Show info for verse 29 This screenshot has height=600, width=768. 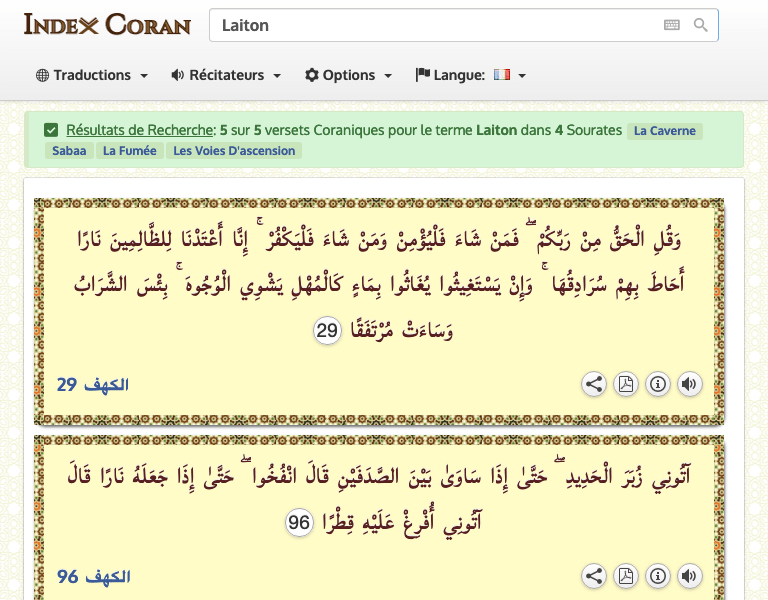point(658,384)
